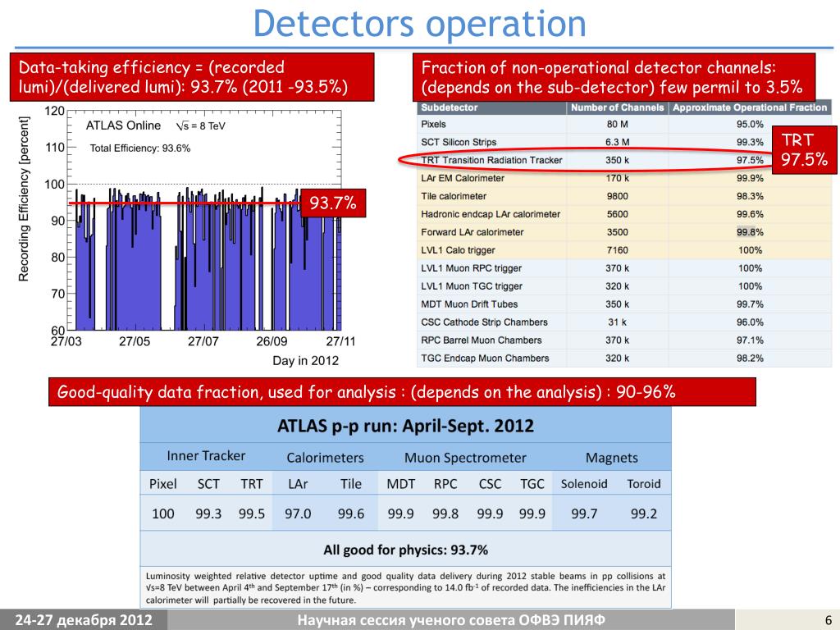Click the 100 value under Pixel
This screenshot has height=630, width=840.
pos(163,514)
